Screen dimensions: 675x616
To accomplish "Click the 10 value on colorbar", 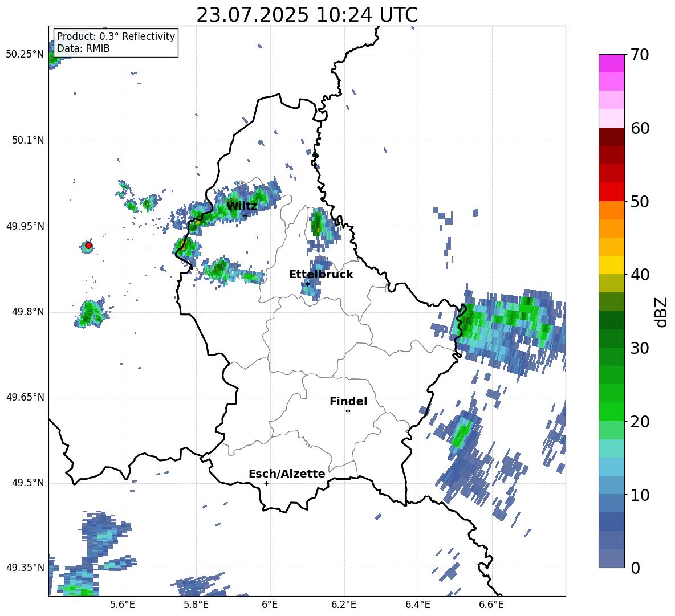I will [x=640, y=495].
